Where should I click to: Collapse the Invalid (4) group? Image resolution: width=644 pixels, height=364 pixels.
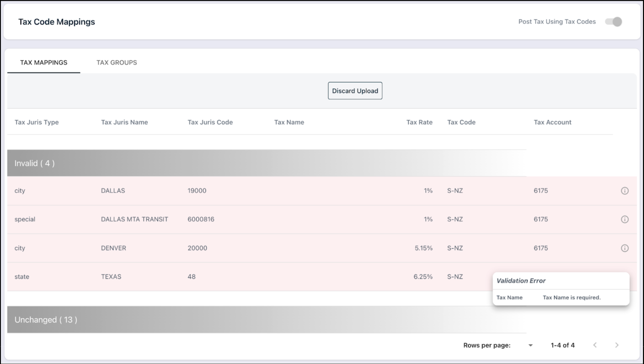click(x=34, y=163)
